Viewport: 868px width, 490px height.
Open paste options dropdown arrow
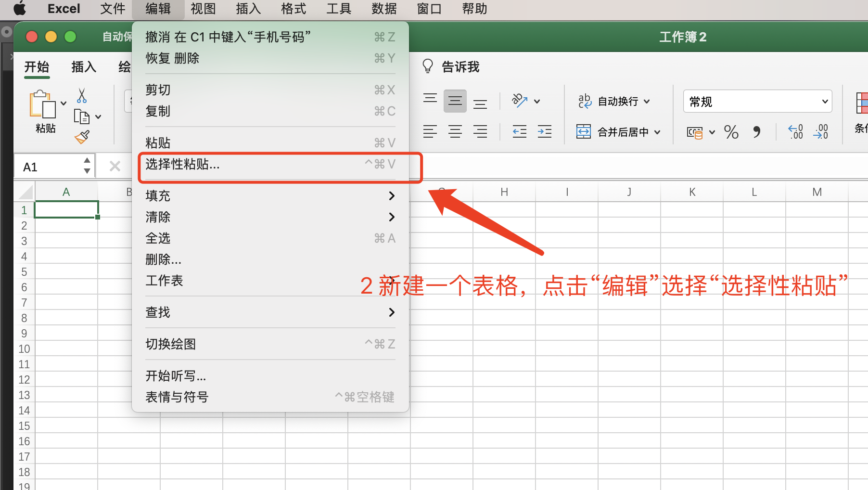(64, 103)
